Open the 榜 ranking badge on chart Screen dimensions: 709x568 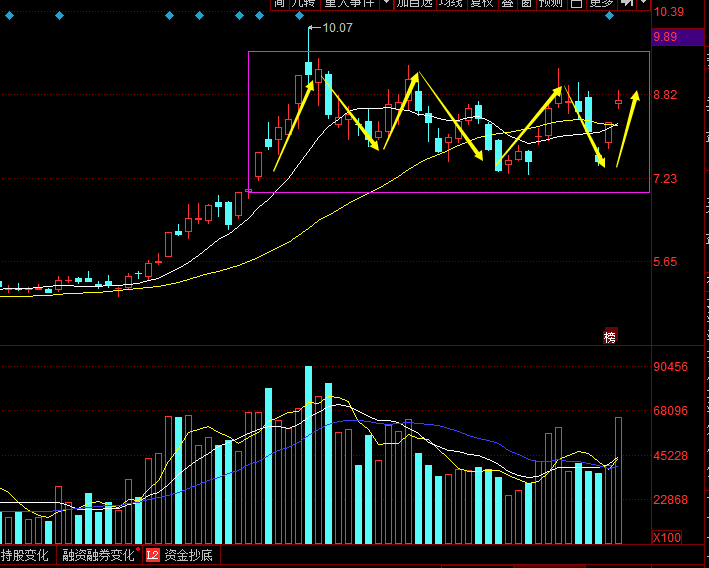[x=610, y=337]
